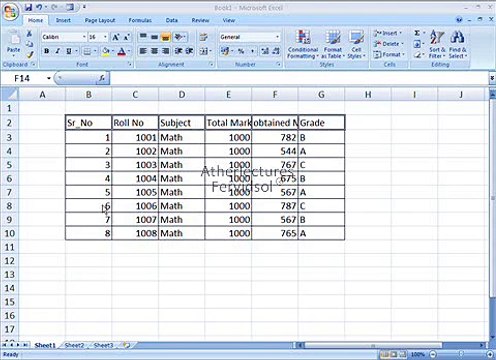The width and height of the screenshot is (496, 360).
Task: Increase font size with Grow Font
Action: click(x=115, y=37)
